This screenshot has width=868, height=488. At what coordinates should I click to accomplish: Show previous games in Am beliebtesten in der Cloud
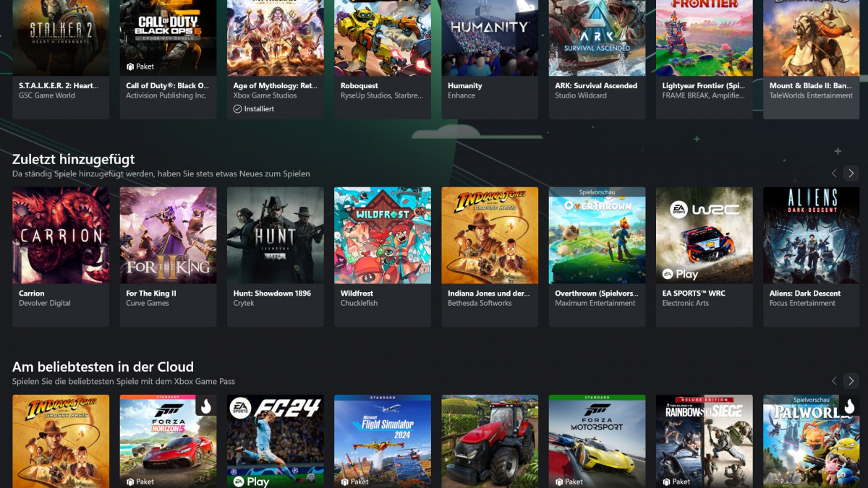[x=834, y=380]
